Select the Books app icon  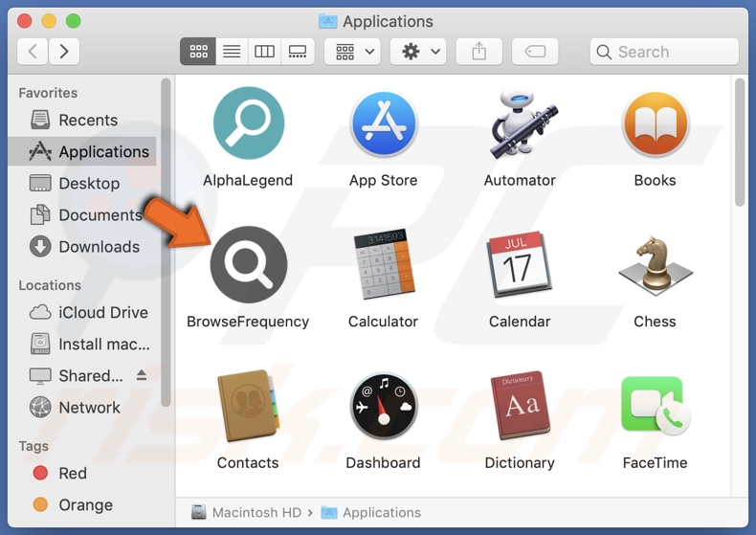coord(656,123)
